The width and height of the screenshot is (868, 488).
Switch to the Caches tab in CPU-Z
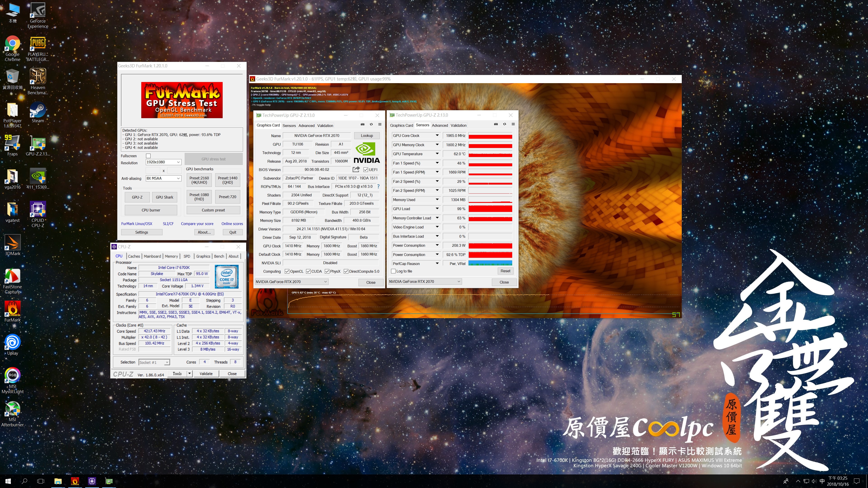pos(134,256)
